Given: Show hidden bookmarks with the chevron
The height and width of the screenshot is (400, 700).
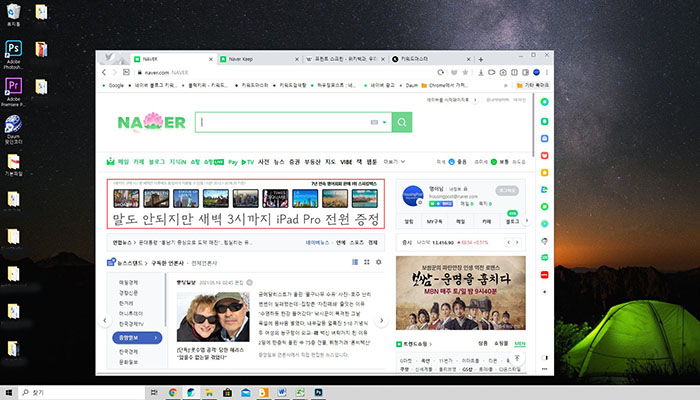Looking at the screenshot, I should pyautogui.click(x=506, y=85).
